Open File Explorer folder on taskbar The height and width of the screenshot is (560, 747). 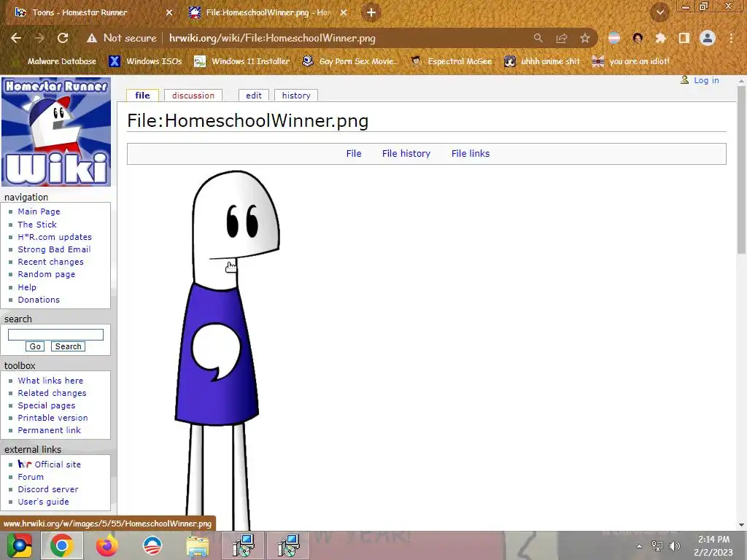click(x=197, y=545)
